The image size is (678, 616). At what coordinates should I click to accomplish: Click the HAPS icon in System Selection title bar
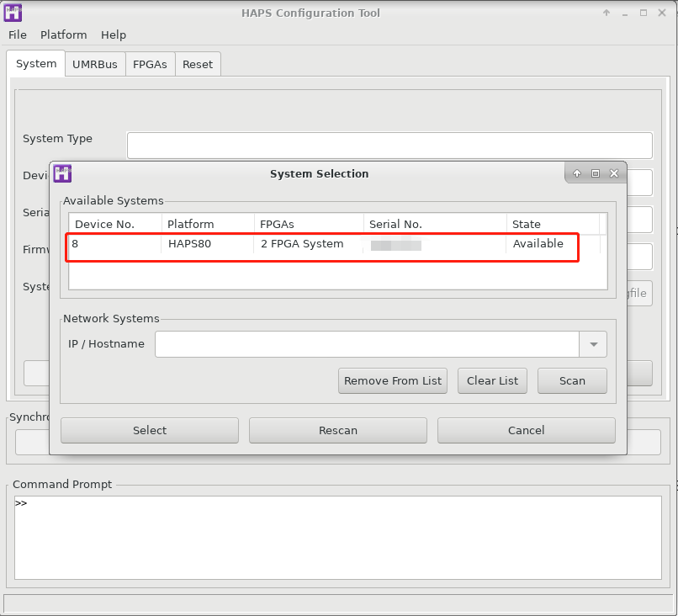(x=62, y=174)
